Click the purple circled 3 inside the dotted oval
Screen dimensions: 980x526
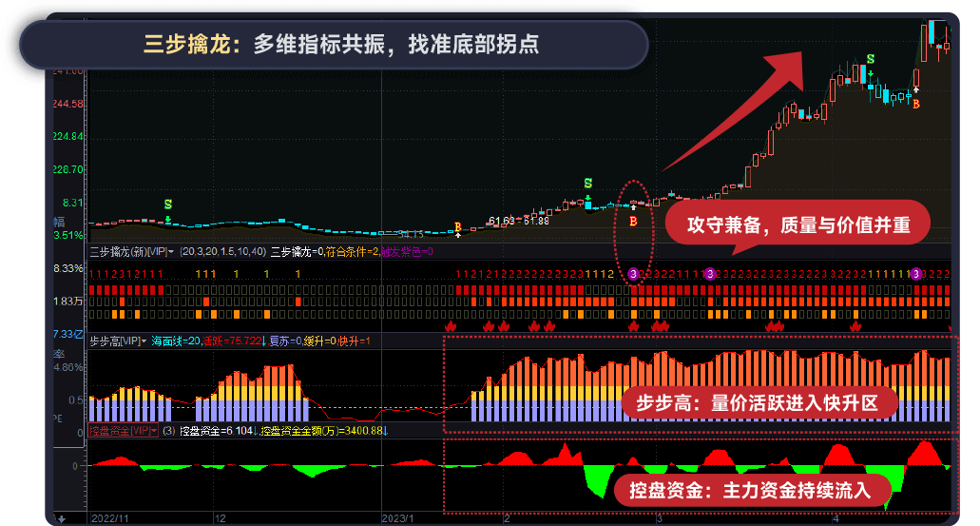coord(634,273)
